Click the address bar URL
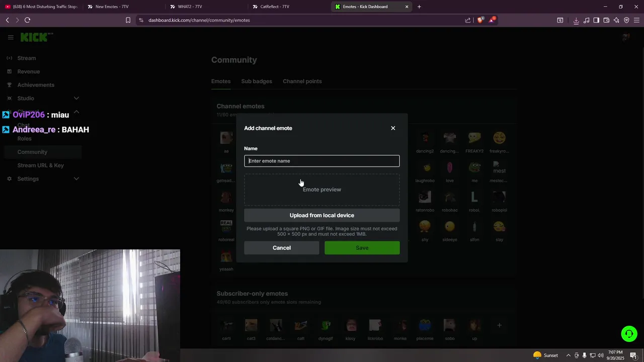Image resolution: width=644 pixels, height=362 pixels. pyautogui.click(x=199, y=20)
